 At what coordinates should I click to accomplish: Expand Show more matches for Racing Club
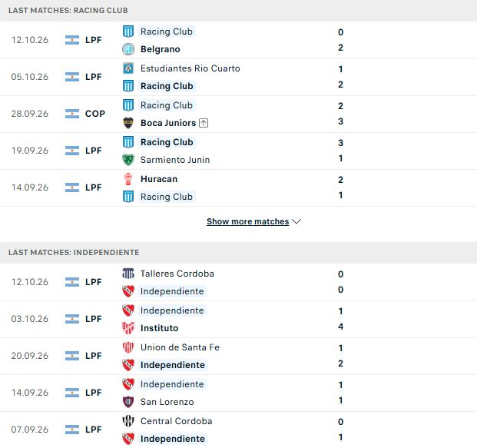pyautogui.click(x=247, y=221)
